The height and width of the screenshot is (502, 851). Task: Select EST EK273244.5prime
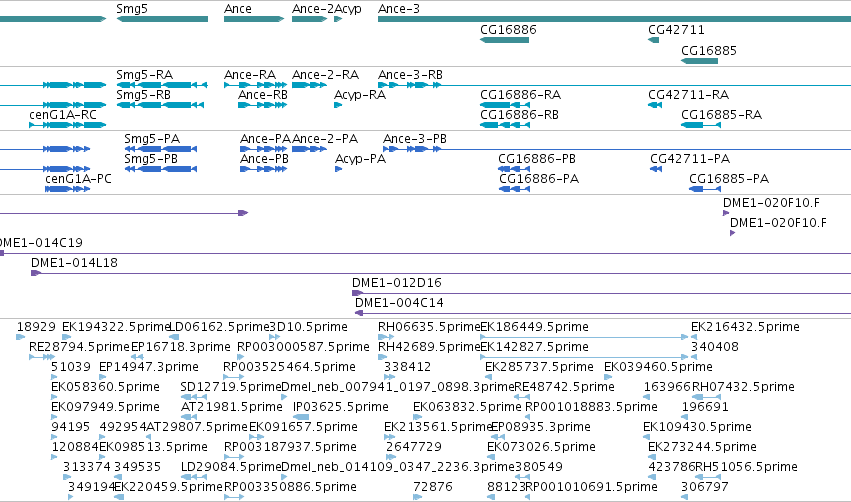(702, 447)
